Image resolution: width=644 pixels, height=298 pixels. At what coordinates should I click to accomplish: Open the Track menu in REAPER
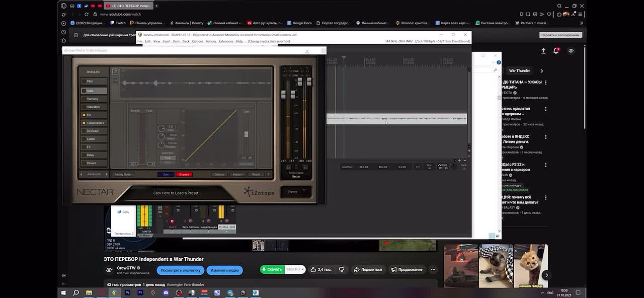coord(186,41)
